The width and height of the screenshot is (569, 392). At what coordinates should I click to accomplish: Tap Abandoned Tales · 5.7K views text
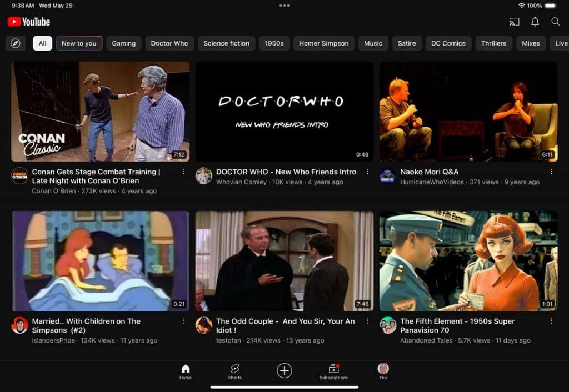pos(465,340)
